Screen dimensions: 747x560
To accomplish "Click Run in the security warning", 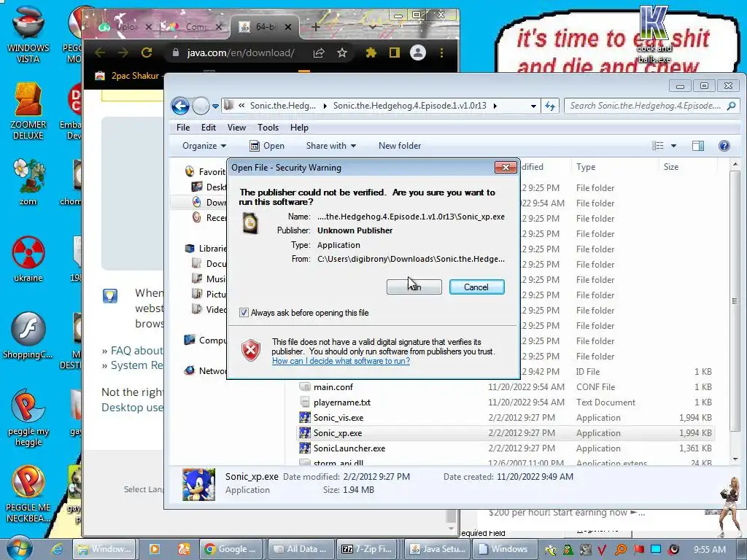I will pyautogui.click(x=414, y=287).
